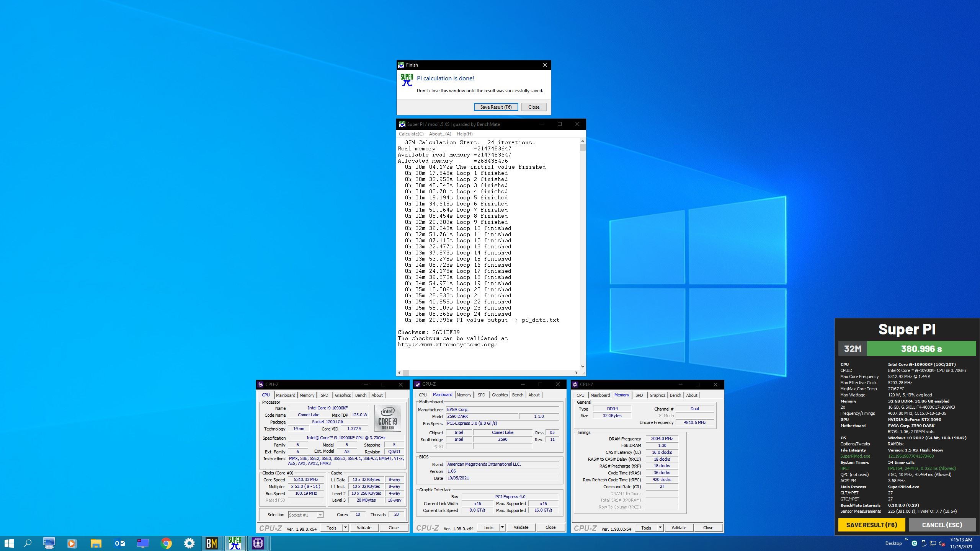The height and width of the screenshot is (551, 980).
Task: Click the muted speaker tray icon
Action: click(x=942, y=543)
